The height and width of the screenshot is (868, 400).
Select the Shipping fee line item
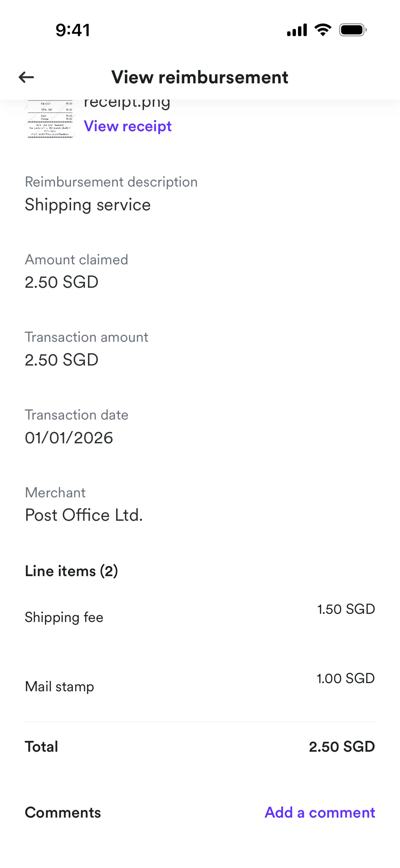64,617
